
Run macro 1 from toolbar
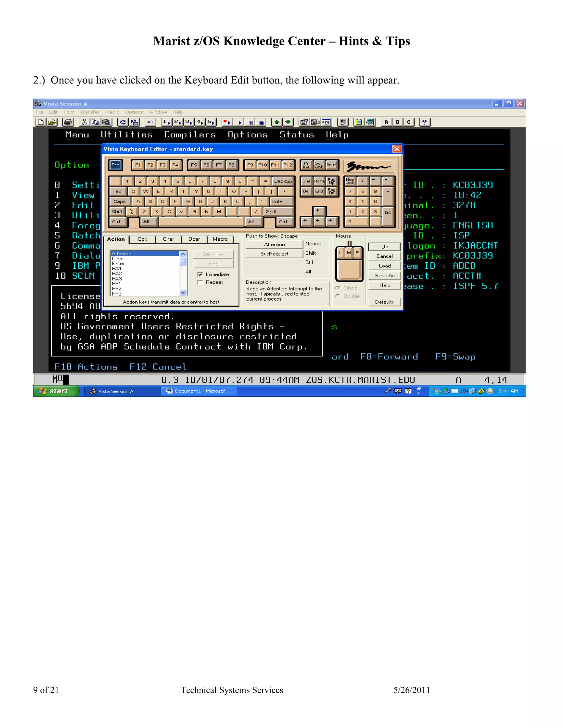[x=166, y=122]
